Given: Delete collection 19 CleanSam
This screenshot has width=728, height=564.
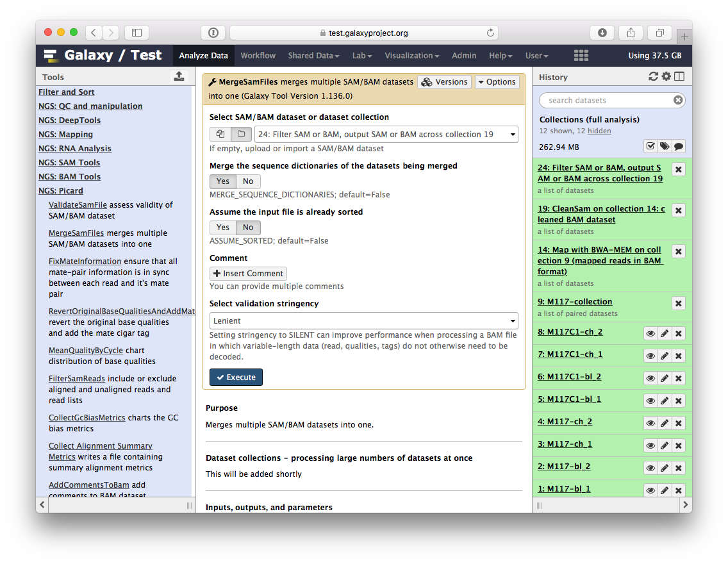Looking at the screenshot, I should tap(678, 210).
